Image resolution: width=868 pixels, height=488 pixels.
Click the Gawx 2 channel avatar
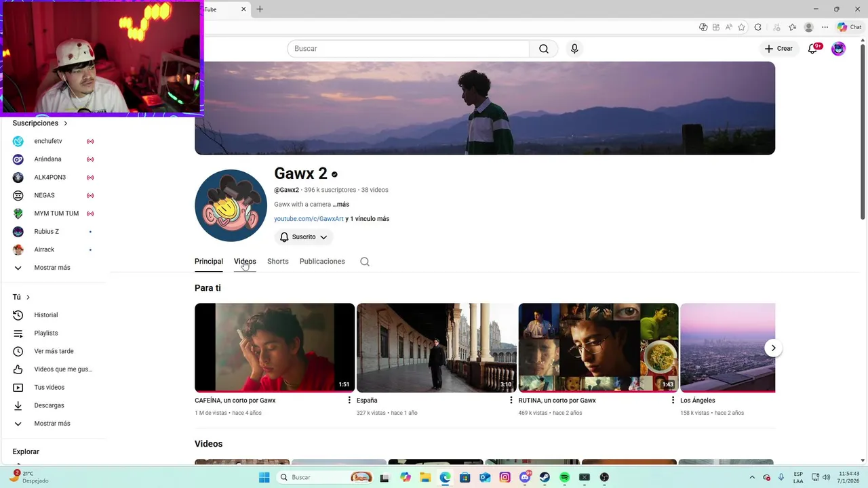pos(231,205)
